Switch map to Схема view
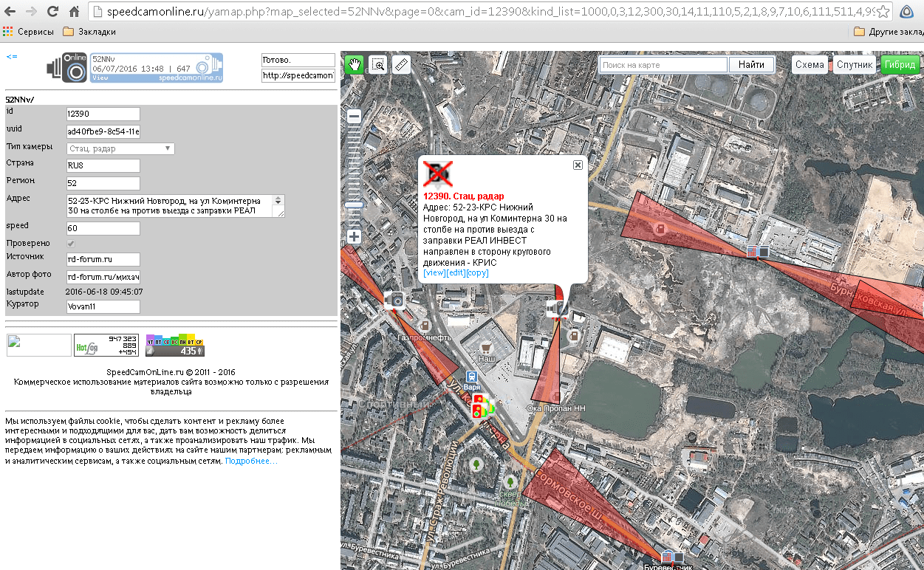 810,64
